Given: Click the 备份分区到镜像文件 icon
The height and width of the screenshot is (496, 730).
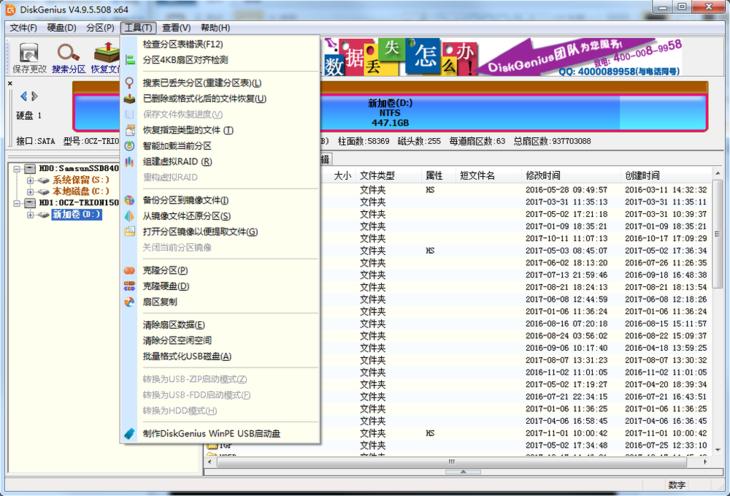Looking at the screenshot, I should point(130,200).
